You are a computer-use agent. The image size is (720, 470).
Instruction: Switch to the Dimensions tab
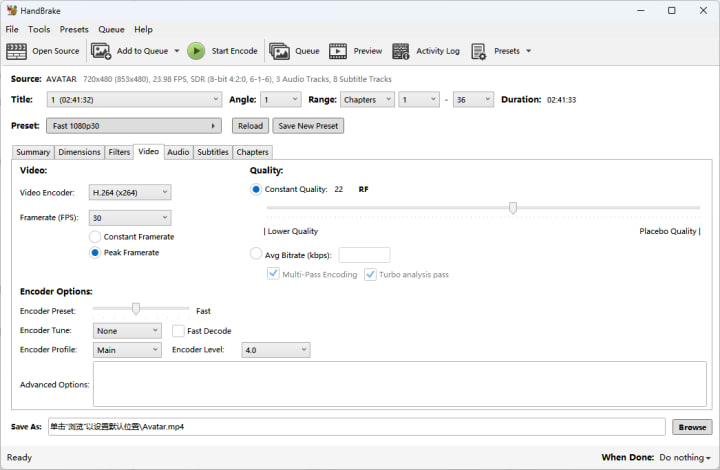tap(79, 152)
